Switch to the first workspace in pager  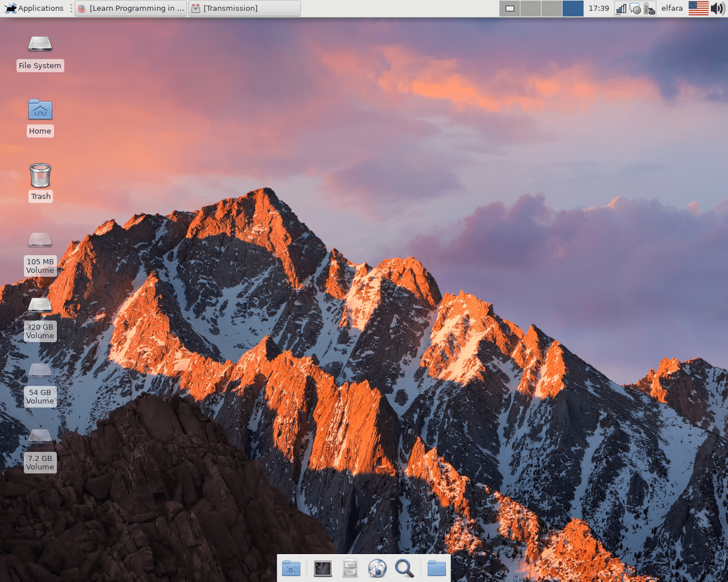click(510, 8)
